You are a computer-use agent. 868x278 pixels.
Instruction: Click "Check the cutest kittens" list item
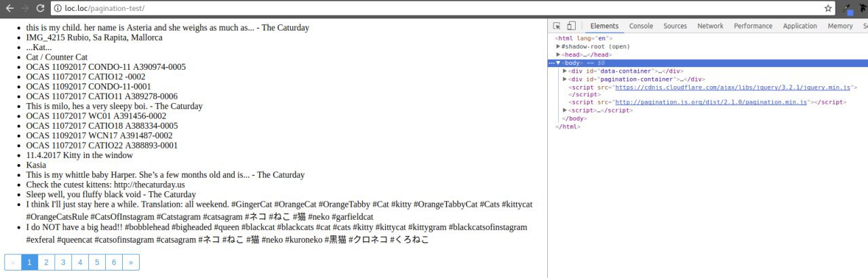[x=106, y=184]
